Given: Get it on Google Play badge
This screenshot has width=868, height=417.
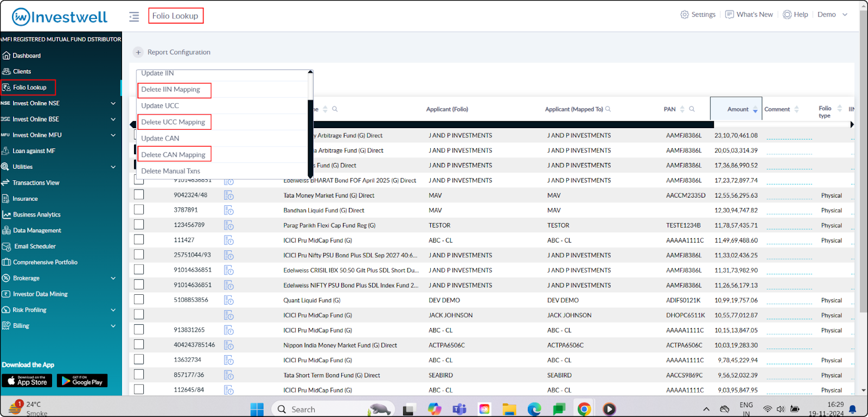Looking at the screenshot, I should tap(82, 381).
